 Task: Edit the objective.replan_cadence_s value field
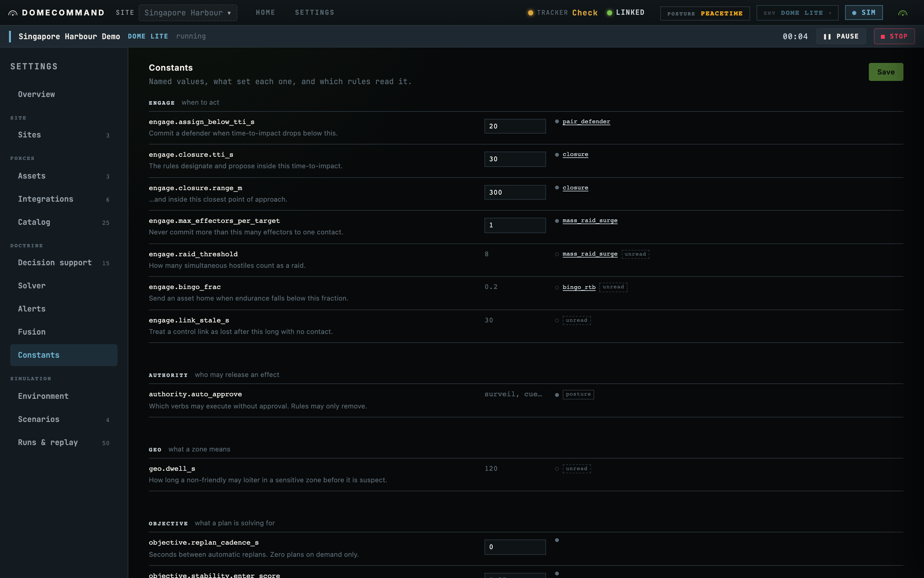[515, 547]
